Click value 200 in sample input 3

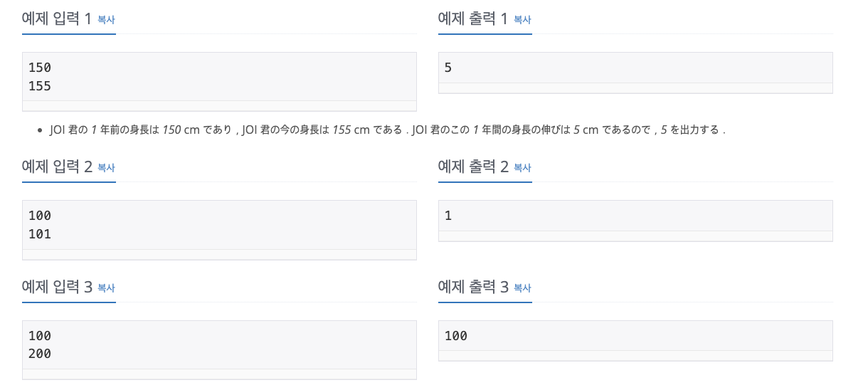pyautogui.click(x=40, y=354)
